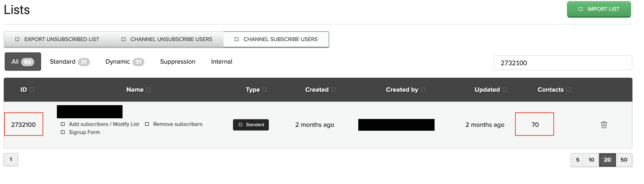
Task: Show 50 lists per page
Action: pyautogui.click(x=624, y=160)
